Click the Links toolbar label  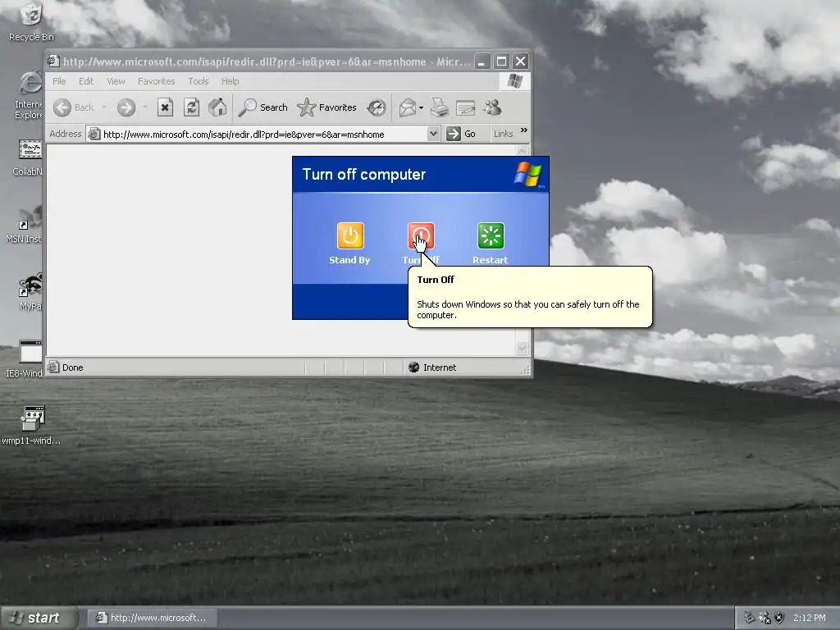[503, 134]
